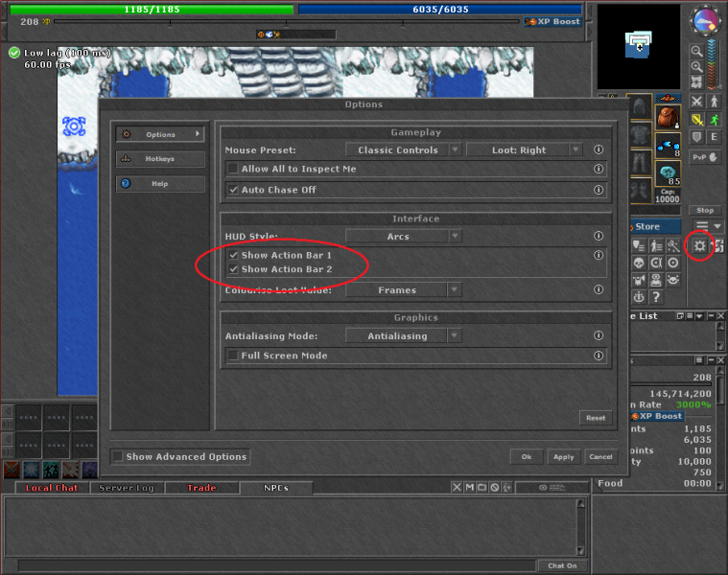Click the info icon next to Mouse Preset

(599, 149)
